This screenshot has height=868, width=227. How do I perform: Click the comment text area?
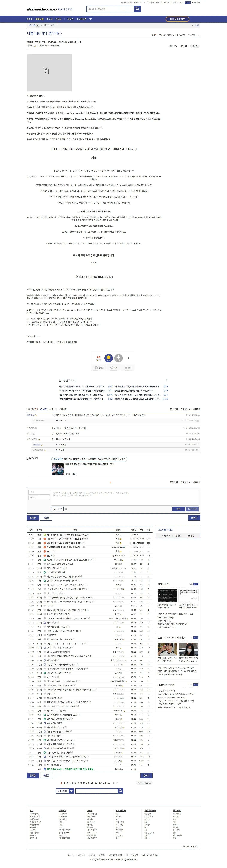pyautogui.click(x=125, y=497)
